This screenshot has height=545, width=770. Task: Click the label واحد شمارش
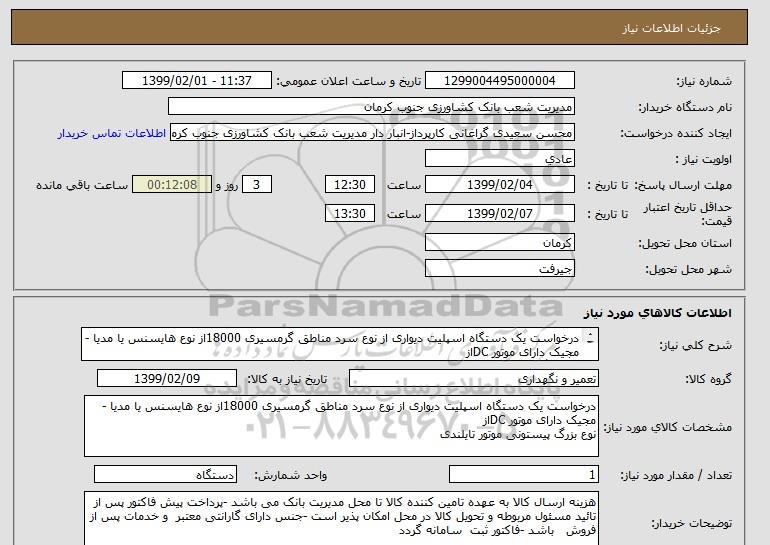click(x=290, y=475)
